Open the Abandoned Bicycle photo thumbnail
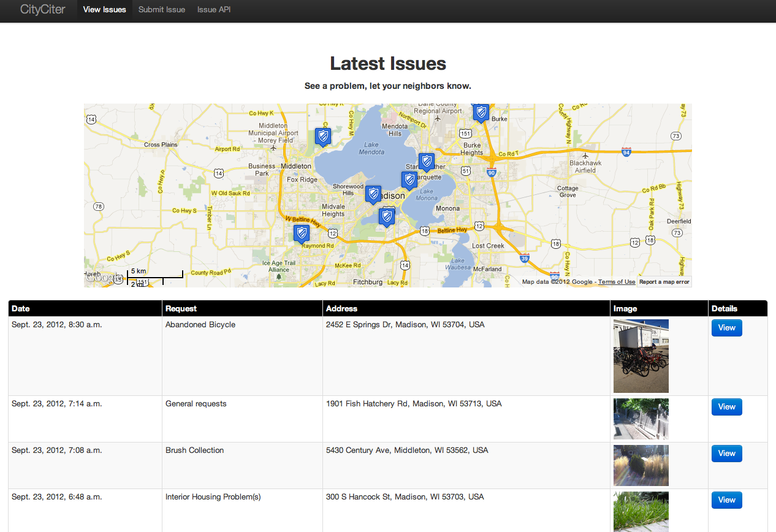Viewport: 776px width, 532px height. point(641,355)
